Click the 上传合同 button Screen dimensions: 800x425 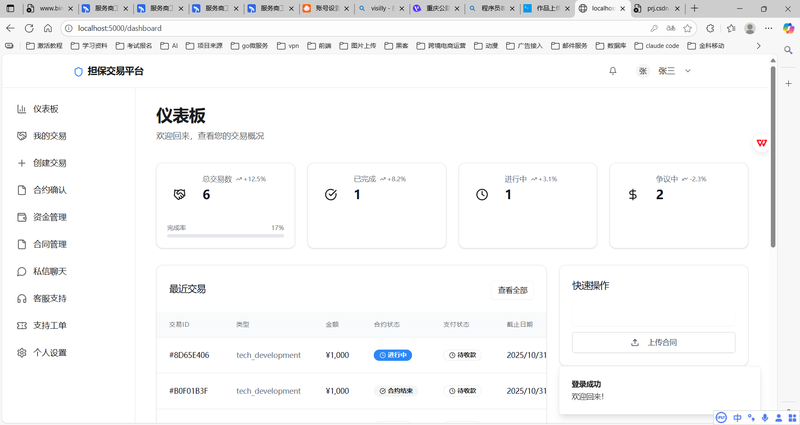(x=653, y=342)
